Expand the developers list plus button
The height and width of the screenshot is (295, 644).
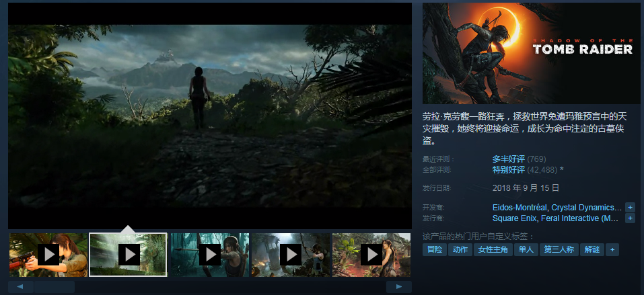pos(630,207)
